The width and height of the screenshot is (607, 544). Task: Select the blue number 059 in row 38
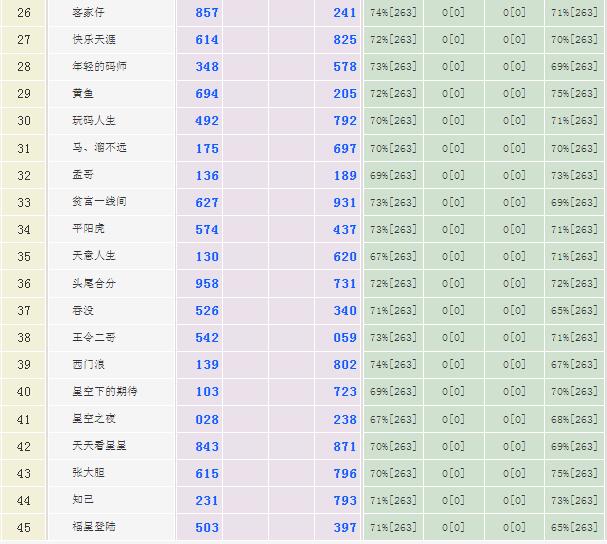(x=344, y=337)
